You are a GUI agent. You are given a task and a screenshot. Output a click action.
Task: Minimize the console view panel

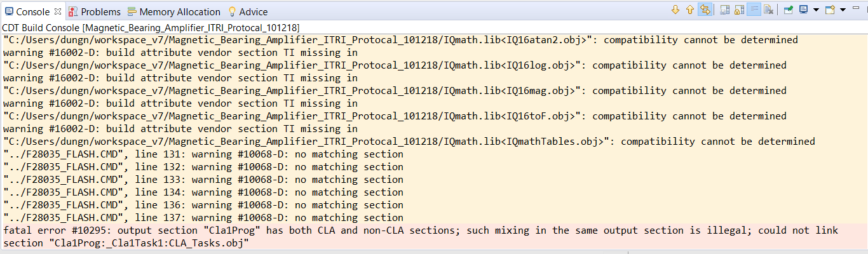click(857, 10)
